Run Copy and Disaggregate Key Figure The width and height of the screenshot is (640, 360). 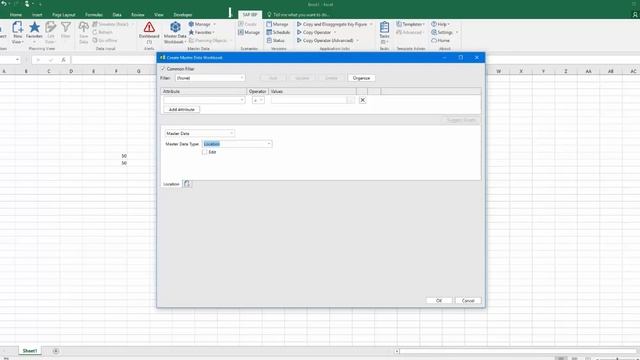[334, 24]
